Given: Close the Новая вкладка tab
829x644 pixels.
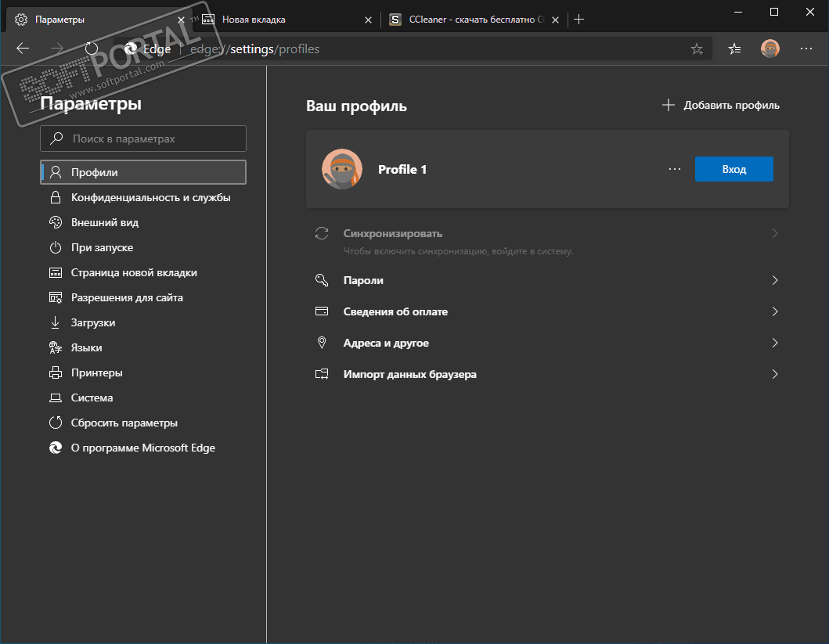Looking at the screenshot, I should [x=369, y=20].
